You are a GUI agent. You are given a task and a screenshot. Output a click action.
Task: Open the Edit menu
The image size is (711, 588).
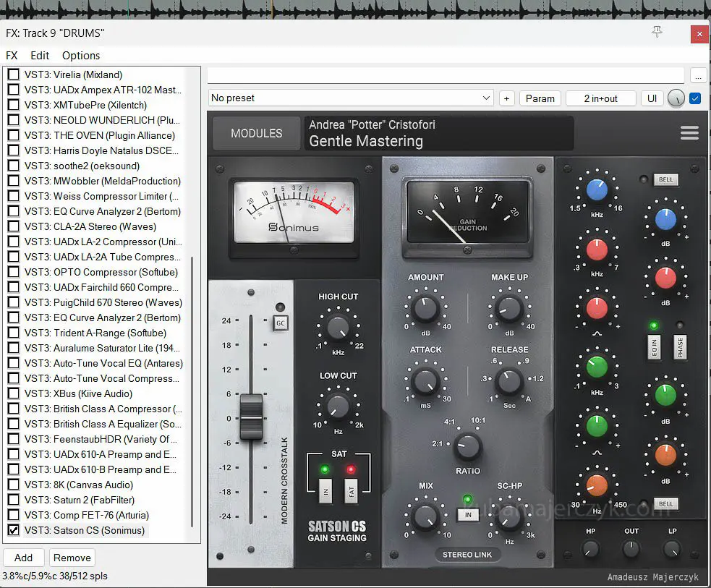point(40,56)
